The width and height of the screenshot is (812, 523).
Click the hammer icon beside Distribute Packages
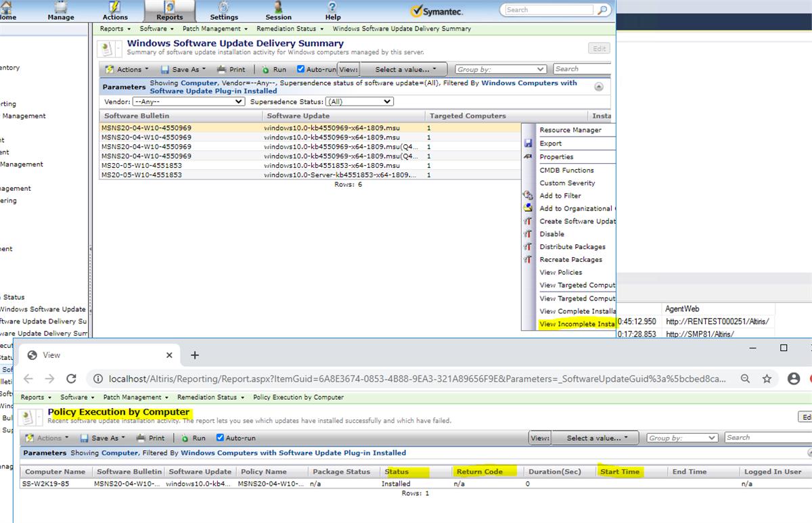[528, 247]
